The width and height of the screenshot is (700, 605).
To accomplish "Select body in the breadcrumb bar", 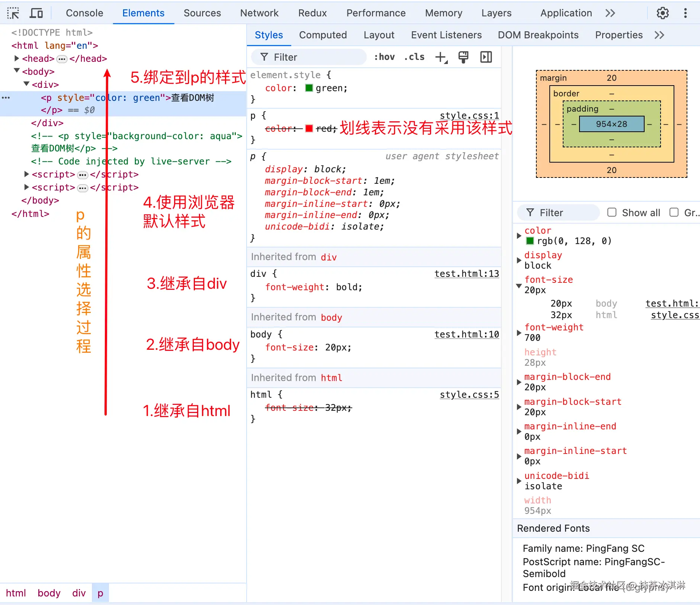I will 49,593.
